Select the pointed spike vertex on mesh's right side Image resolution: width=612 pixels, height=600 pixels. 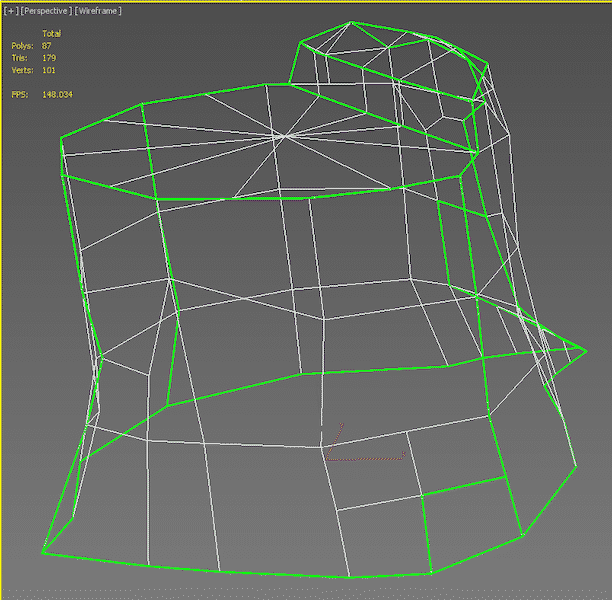pyautogui.click(x=584, y=349)
